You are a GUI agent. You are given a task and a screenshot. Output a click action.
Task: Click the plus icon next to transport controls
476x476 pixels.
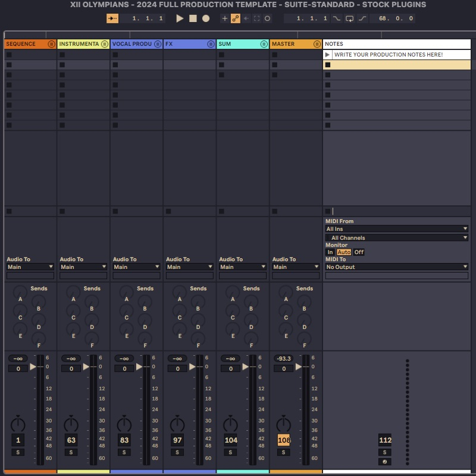224,18
